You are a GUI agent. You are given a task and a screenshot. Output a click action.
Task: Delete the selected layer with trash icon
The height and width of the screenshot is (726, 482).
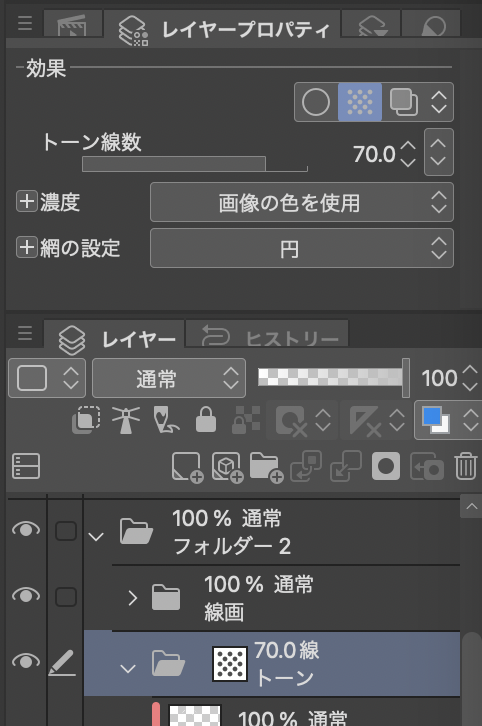click(x=465, y=466)
